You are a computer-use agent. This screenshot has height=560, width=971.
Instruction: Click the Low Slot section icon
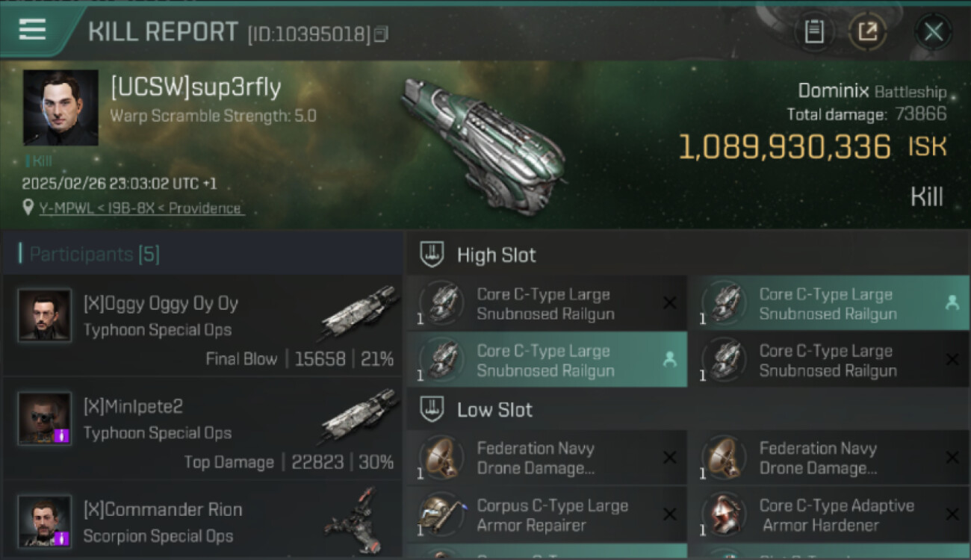point(432,409)
